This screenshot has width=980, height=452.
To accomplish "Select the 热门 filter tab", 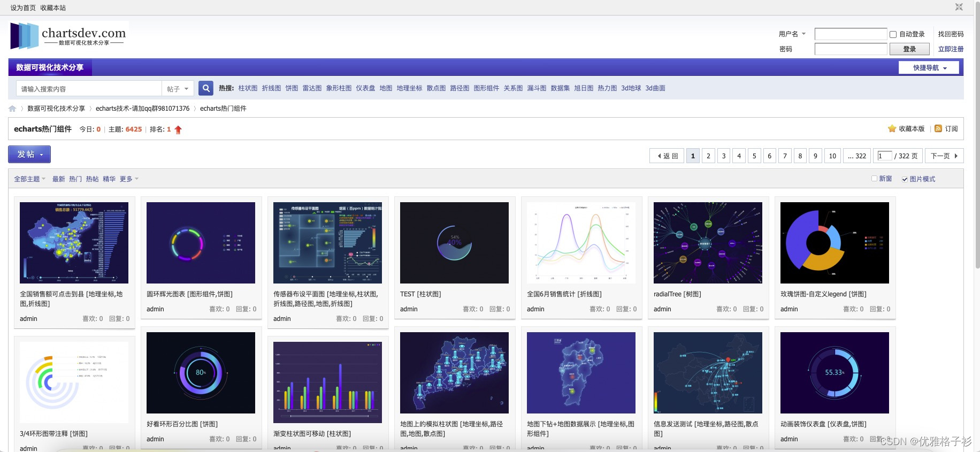I will point(75,179).
